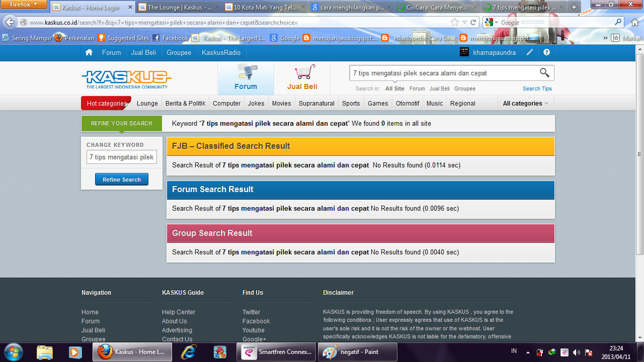Switch to 10 Kota Mati tab
The height and width of the screenshot is (362, 644).
click(x=265, y=8)
